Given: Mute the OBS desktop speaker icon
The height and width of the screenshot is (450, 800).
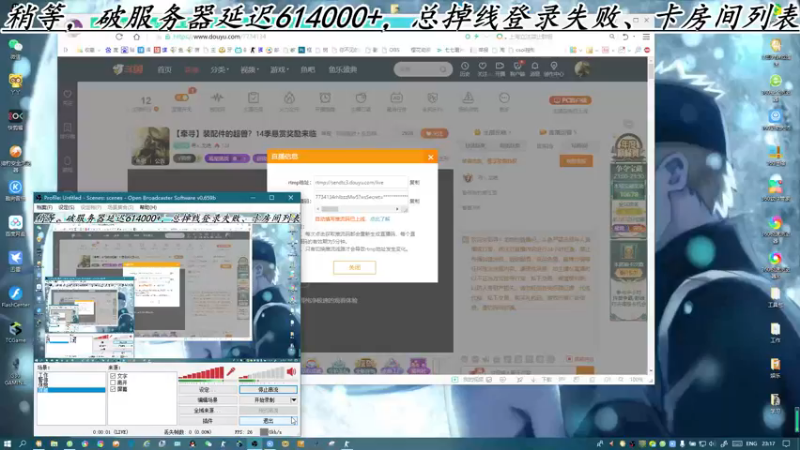Looking at the screenshot, I should click(291, 372).
